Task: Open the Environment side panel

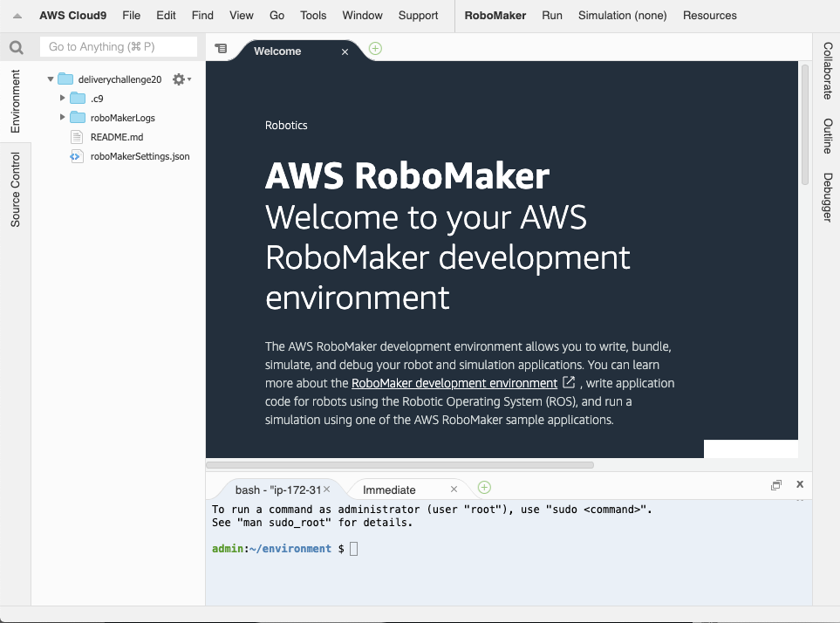Action: 15,100
